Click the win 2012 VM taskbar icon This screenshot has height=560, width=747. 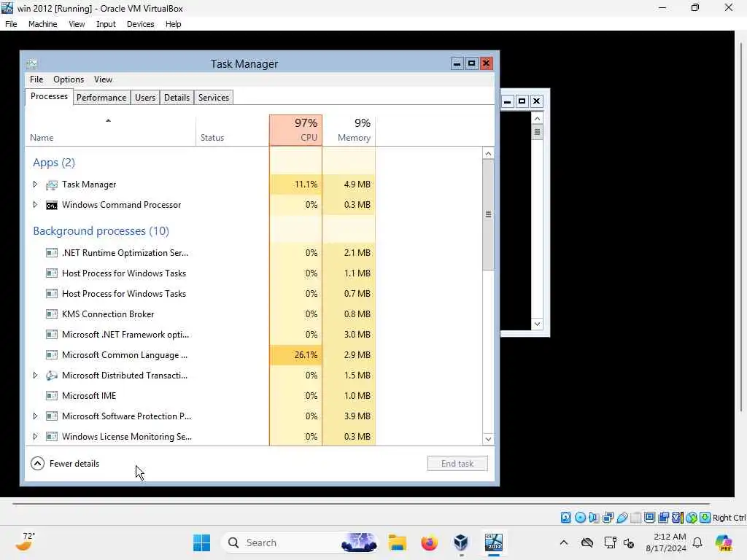point(494,542)
